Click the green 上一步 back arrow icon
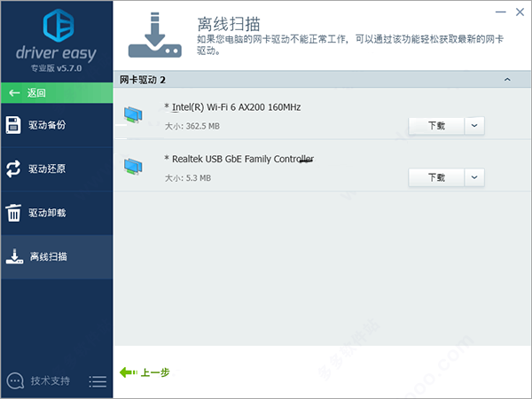532x399 pixels. click(x=129, y=372)
